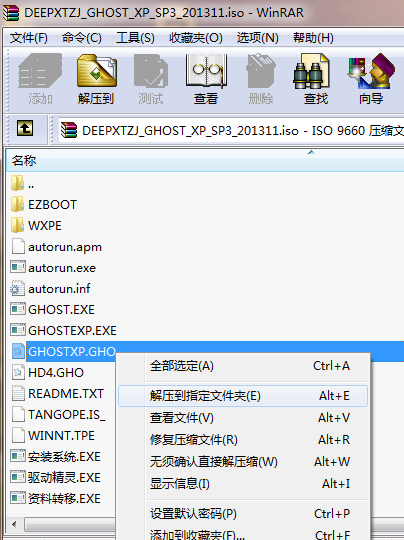Choose 设置默认密码(P) from context menu
This screenshot has width=404, height=540.
point(243,514)
